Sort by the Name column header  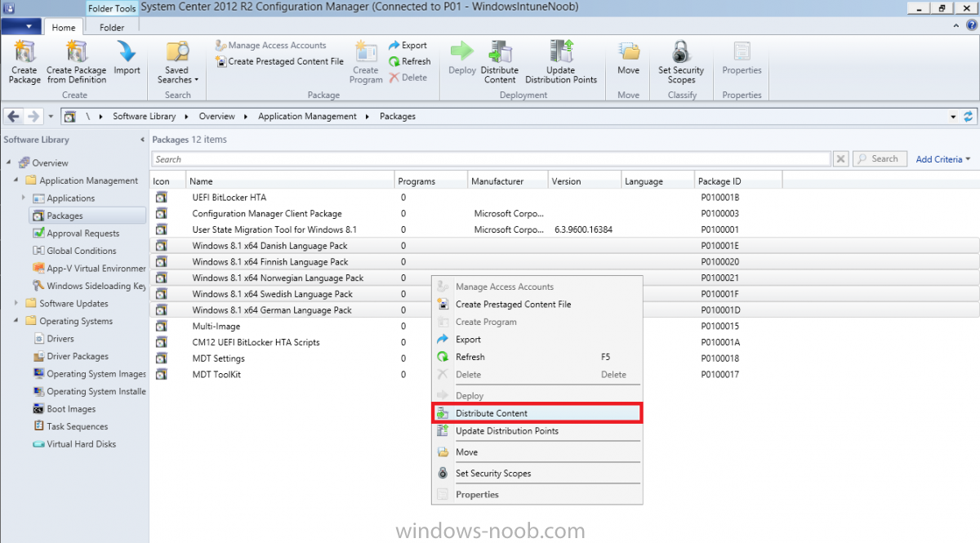291,181
